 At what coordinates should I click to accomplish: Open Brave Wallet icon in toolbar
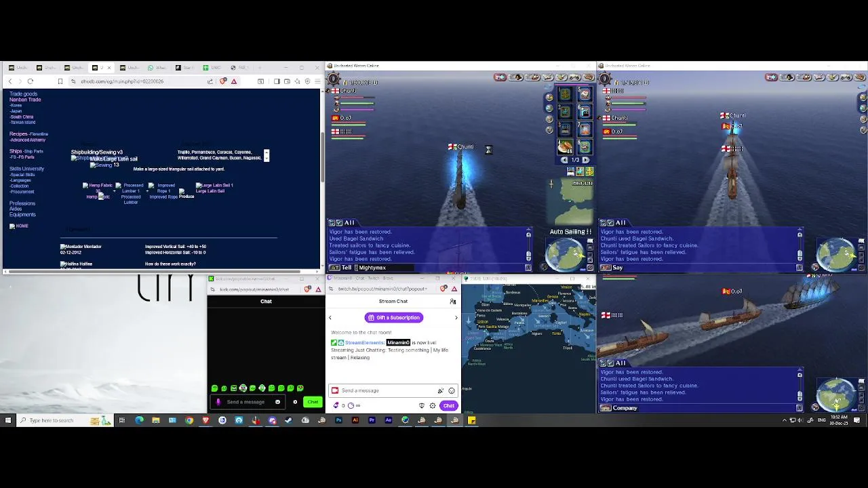(x=287, y=81)
